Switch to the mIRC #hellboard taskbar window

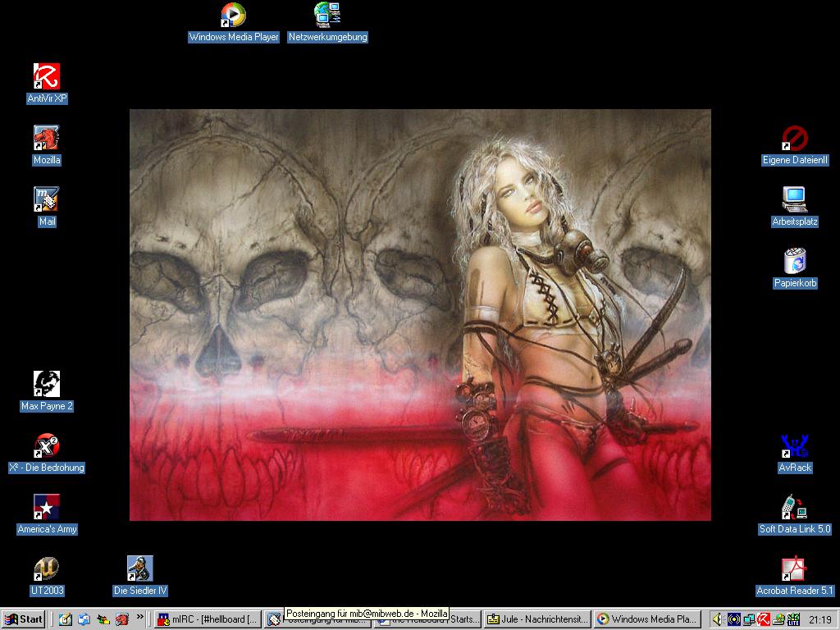[x=208, y=619]
